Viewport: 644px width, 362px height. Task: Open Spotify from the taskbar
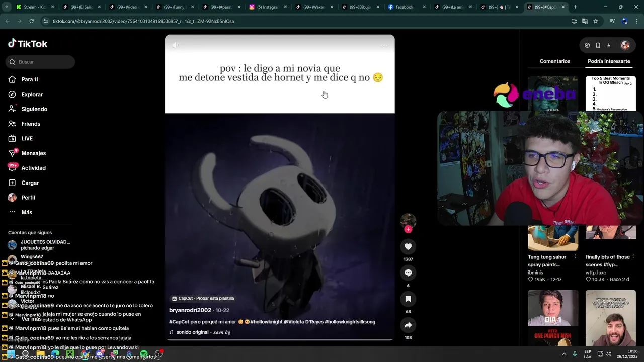click(x=144, y=354)
